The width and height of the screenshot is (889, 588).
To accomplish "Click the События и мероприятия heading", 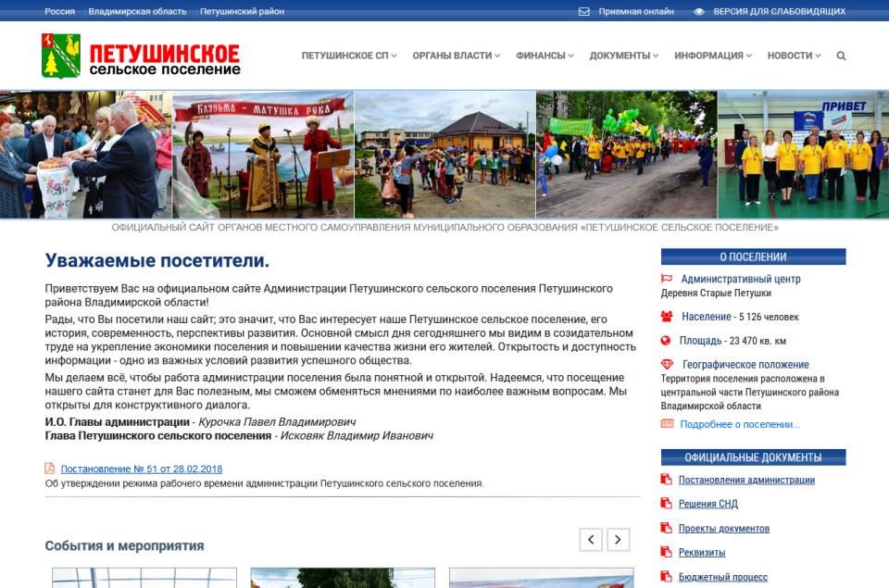I will pos(124,545).
